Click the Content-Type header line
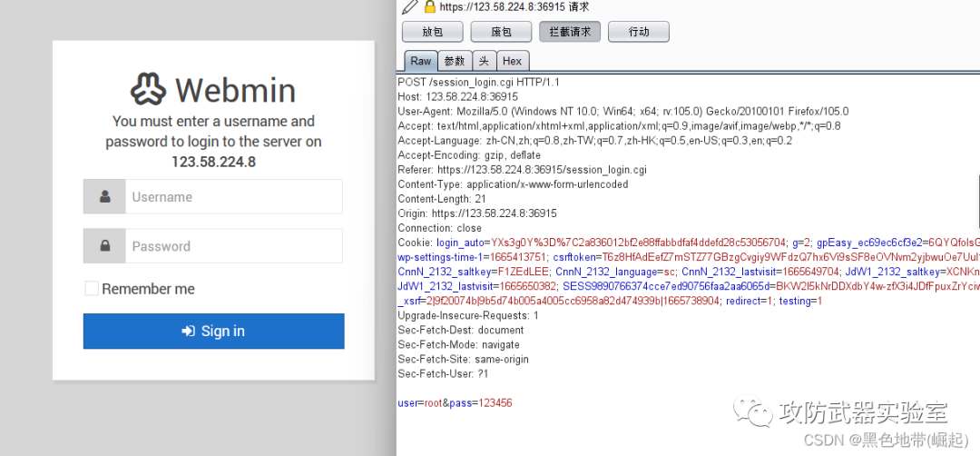This screenshot has width=980, height=456. (x=513, y=184)
